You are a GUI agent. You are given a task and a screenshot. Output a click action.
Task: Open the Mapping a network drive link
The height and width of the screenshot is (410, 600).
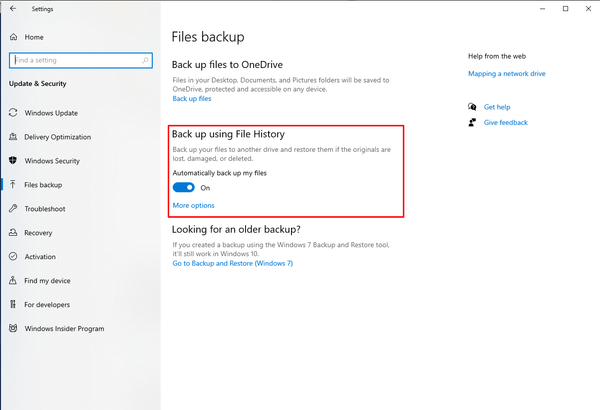(507, 74)
